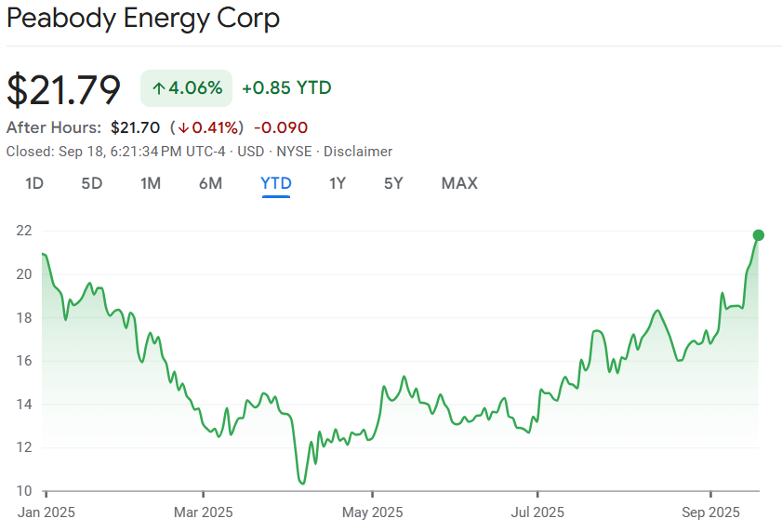This screenshot has height=532, width=782.
Task: Click the green endpoint dot on the chart
Action: 759,235
